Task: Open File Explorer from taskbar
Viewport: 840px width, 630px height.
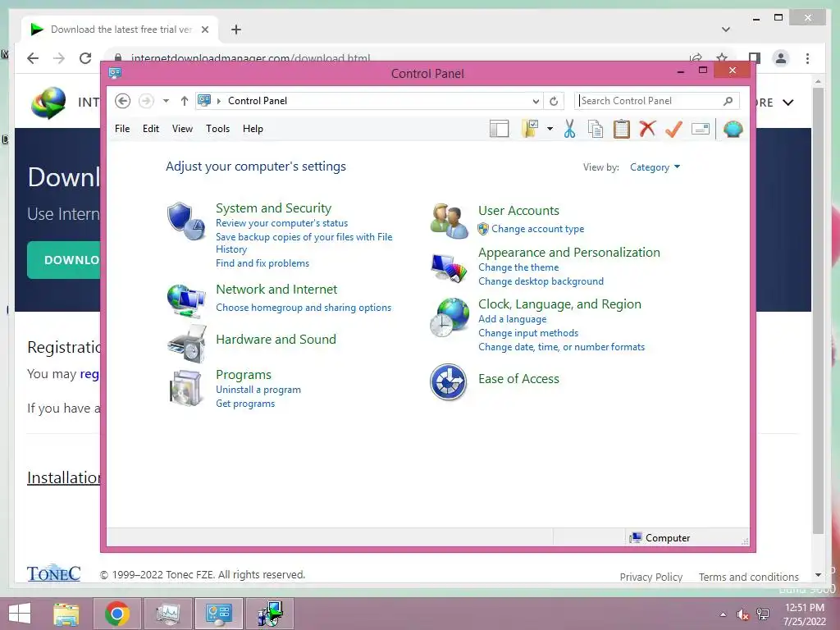Action: coord(66,614)
